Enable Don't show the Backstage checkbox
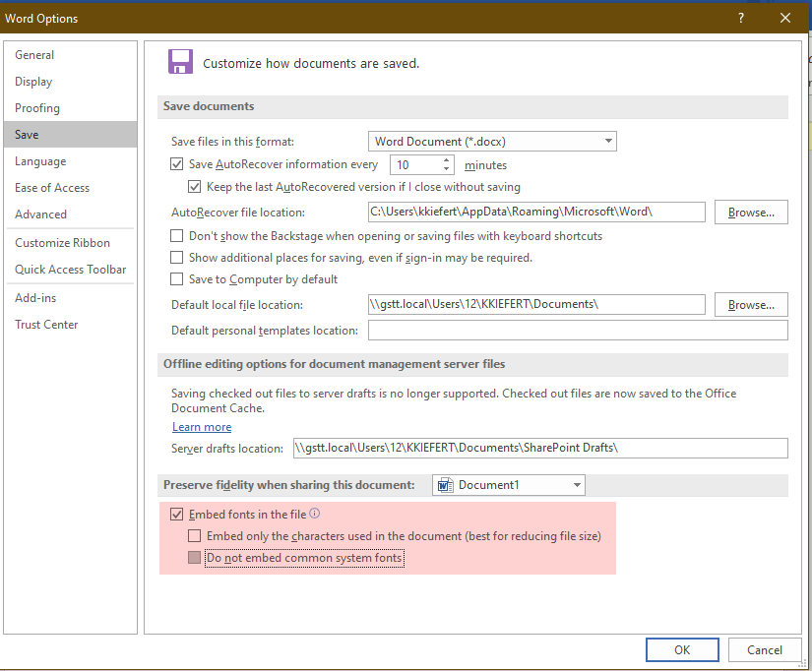812x671 pixels. [176, 236]
